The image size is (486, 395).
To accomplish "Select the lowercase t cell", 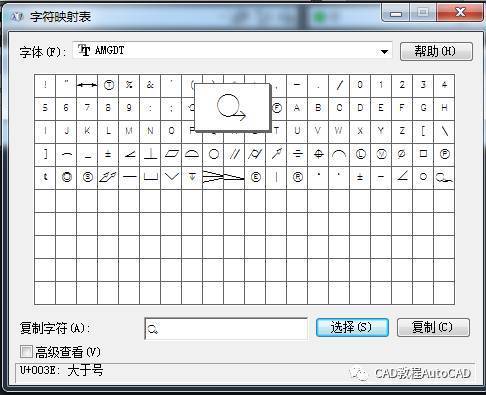I will click(45, 177).
